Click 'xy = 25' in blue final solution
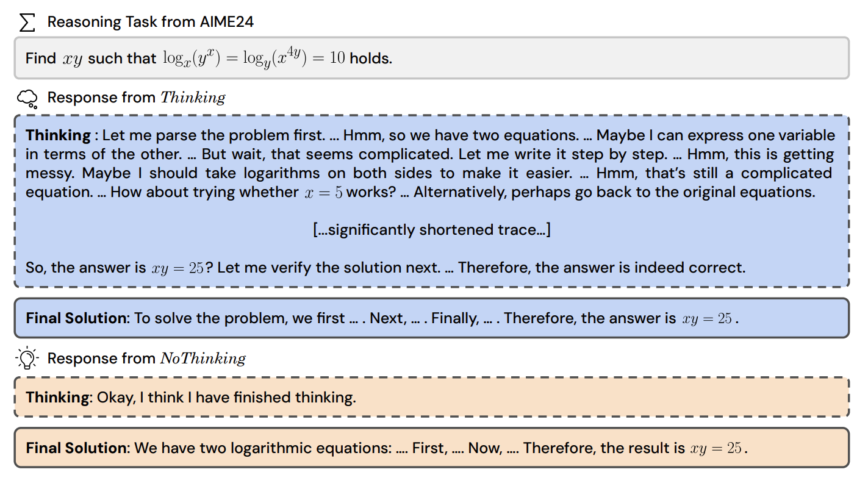 [x=707, y=318]
